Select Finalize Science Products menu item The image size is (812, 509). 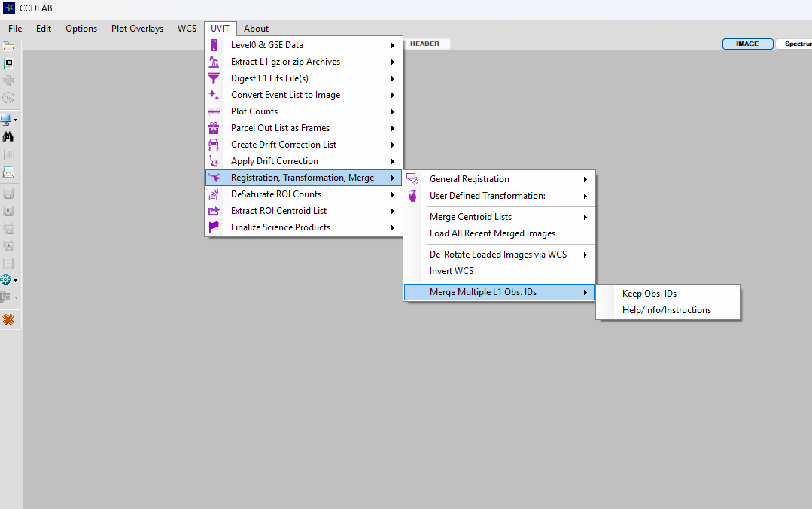tap(303, 227)
